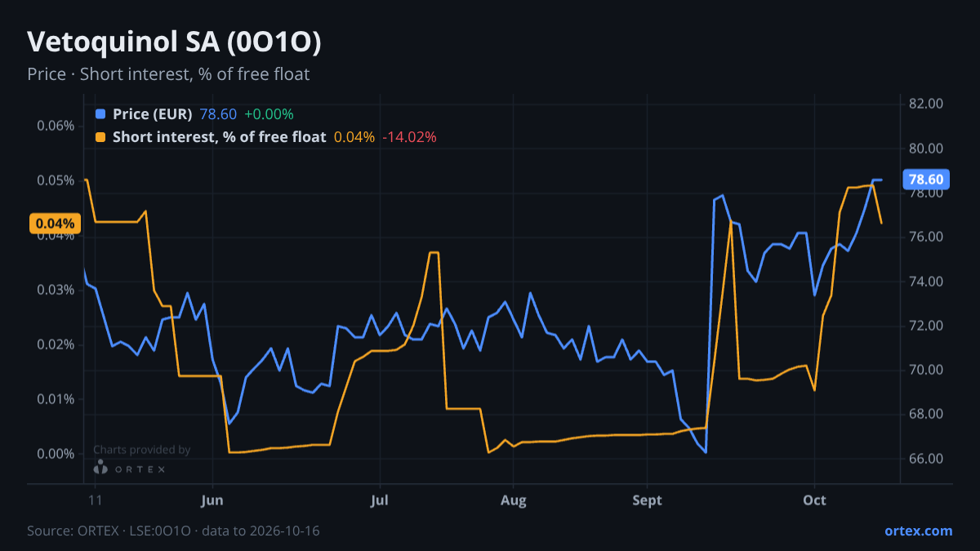Image resolution: width=980 pixels, height=551 pixels.
Task: Click the orange 0.04% axis tag
Action: click(55, 224)
